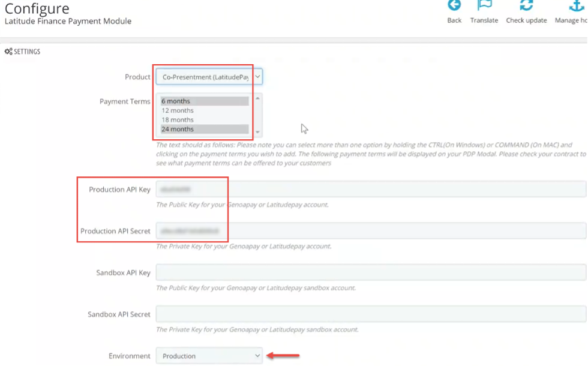Click the Manage hooks anchor icon
The width and height of the screenshot is (588, 366).
(577, 5)
